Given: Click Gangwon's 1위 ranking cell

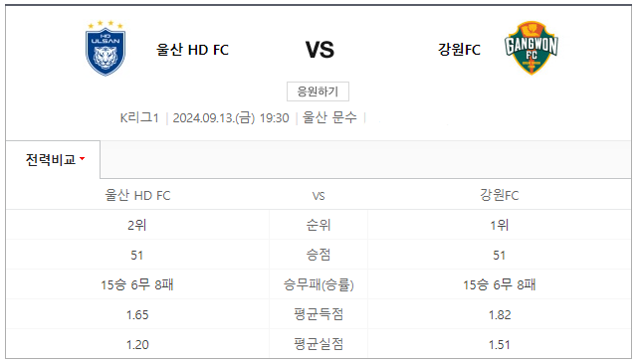Looking at the screenshot, I should point(500,225).
